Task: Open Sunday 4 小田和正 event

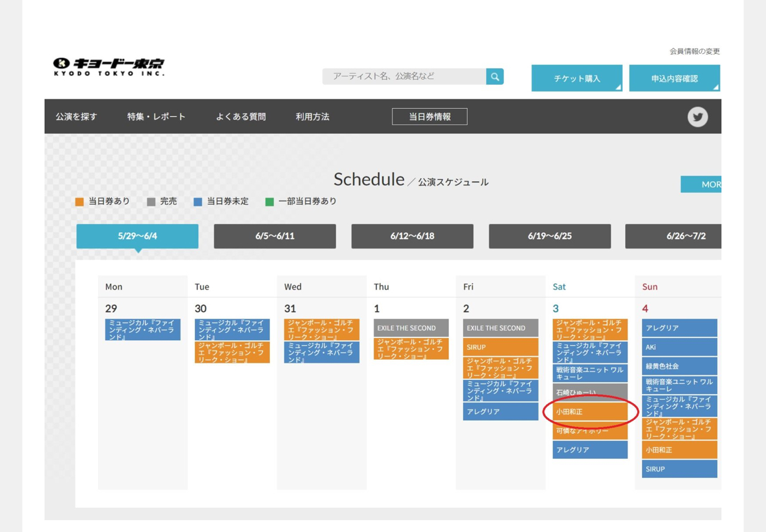Action: 680,449
